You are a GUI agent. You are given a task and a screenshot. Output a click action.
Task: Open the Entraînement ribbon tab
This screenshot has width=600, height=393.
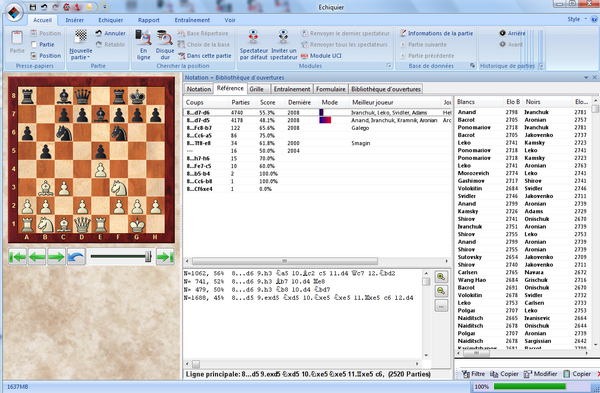192,20
